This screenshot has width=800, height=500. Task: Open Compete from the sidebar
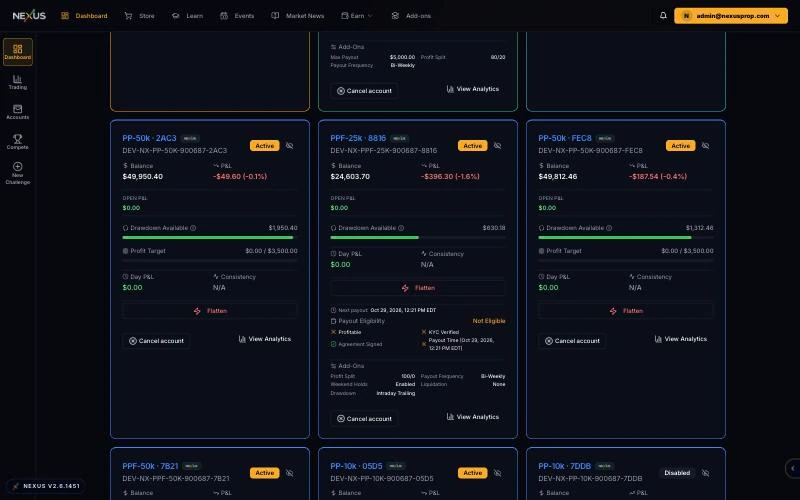tap(17, 142)
